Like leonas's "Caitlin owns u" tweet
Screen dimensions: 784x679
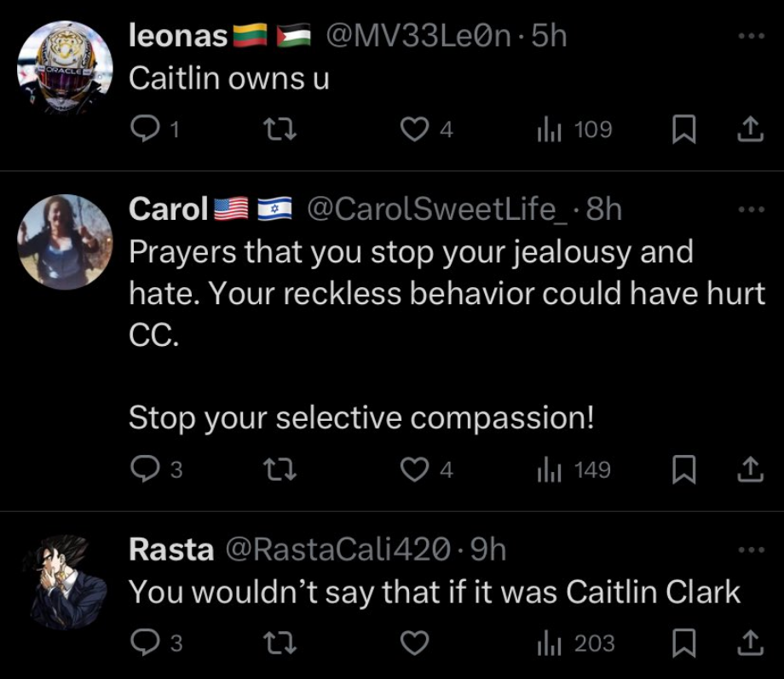pyautogui.click(x=414, y=129)
